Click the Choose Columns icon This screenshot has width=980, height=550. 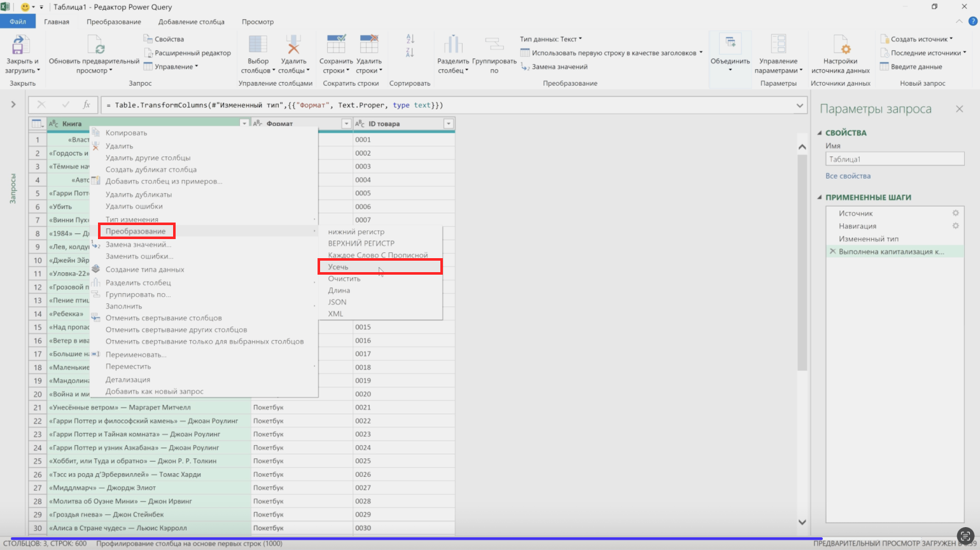pos(258,45)
